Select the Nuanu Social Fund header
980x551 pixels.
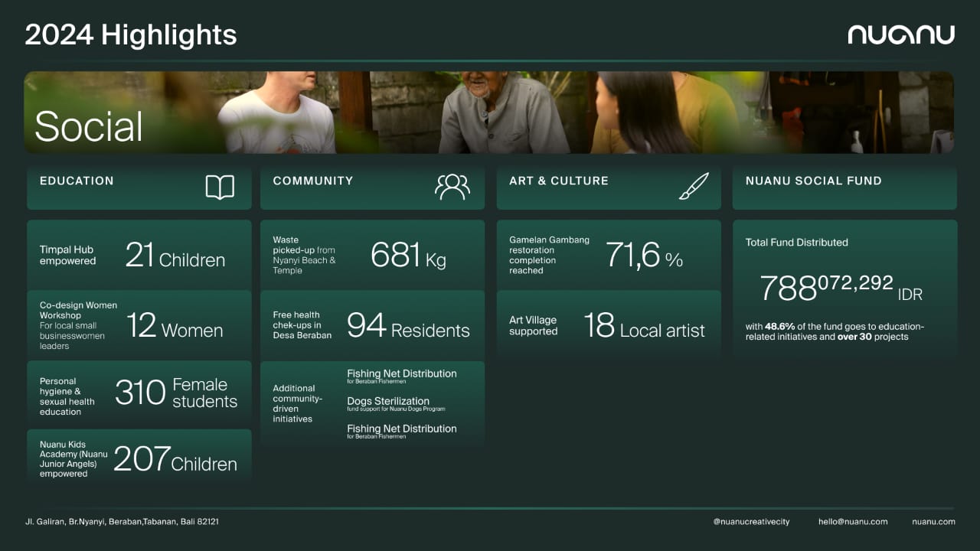pyautogui.click(x=813, y=181)
